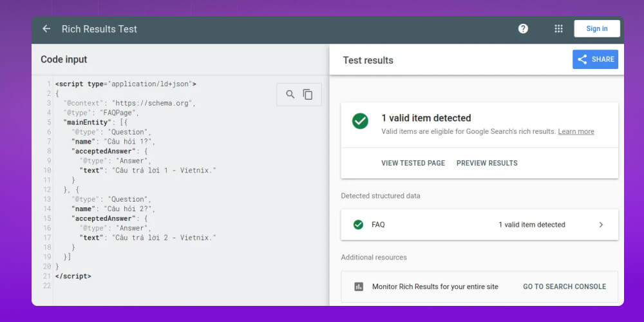Click the search icon in code input
The height and width of the screenshot is (322, 644).
290,95
